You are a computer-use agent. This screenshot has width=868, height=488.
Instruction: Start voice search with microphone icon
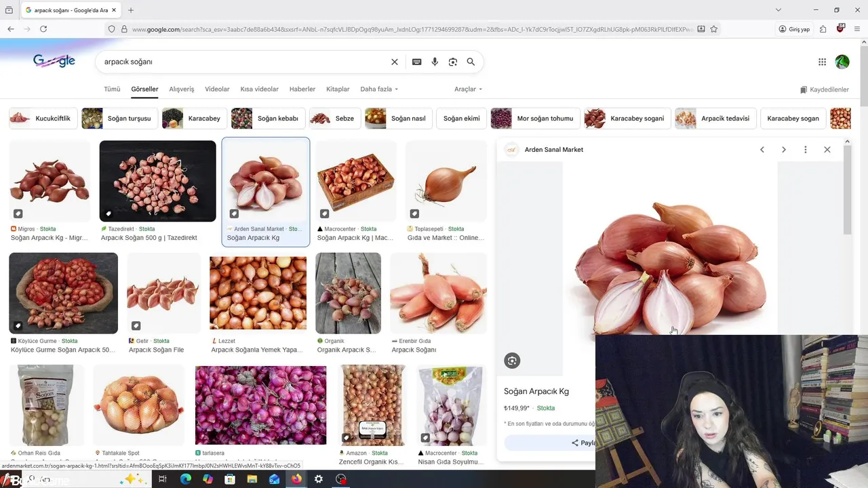point(435,62)
